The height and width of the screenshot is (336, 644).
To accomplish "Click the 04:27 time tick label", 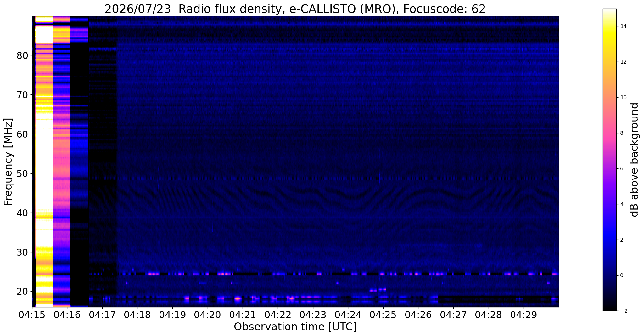I will click(x=453, y=315).
